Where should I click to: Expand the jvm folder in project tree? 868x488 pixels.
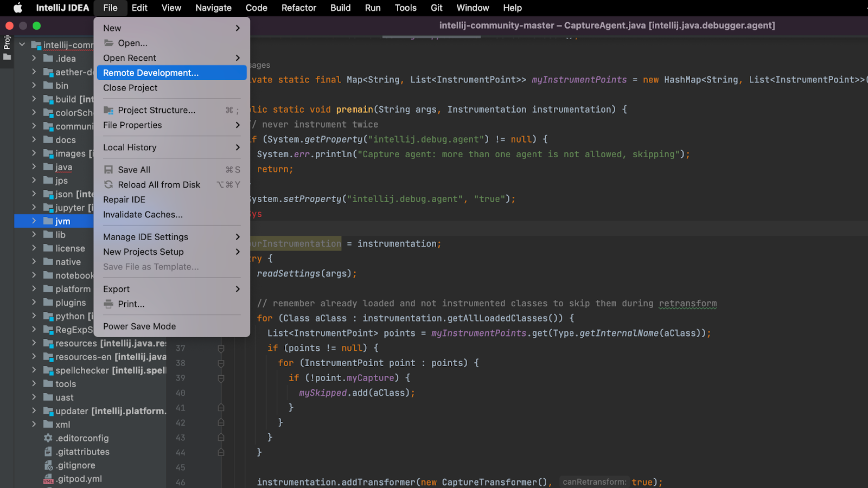click(x=34, y=221)
